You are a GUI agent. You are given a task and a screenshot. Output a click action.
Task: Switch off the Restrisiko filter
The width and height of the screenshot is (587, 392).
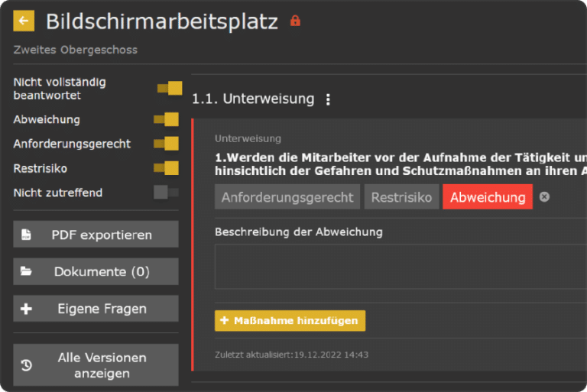tap(166, 168)
